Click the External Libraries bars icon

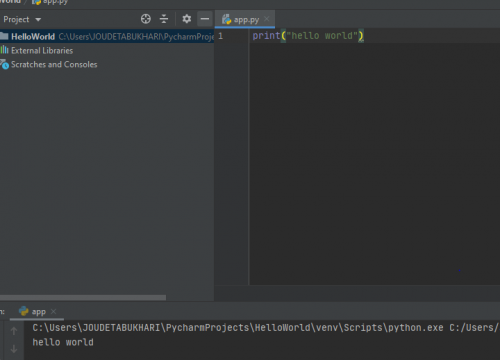click(4, 50)
